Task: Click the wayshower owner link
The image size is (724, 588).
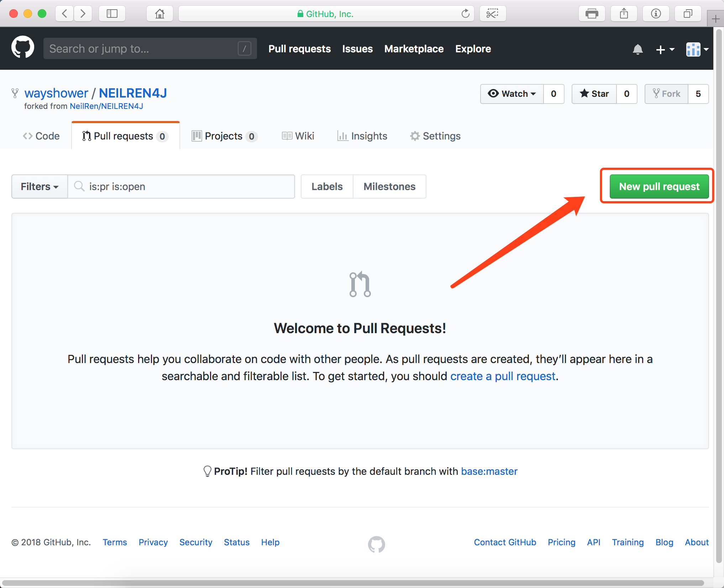Action: coord(56,93)
